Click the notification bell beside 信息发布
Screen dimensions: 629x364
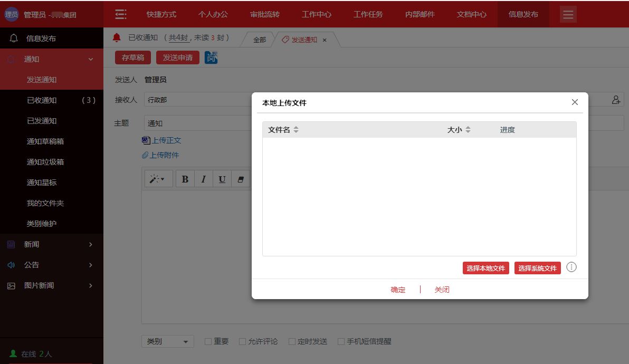point(13,38)
